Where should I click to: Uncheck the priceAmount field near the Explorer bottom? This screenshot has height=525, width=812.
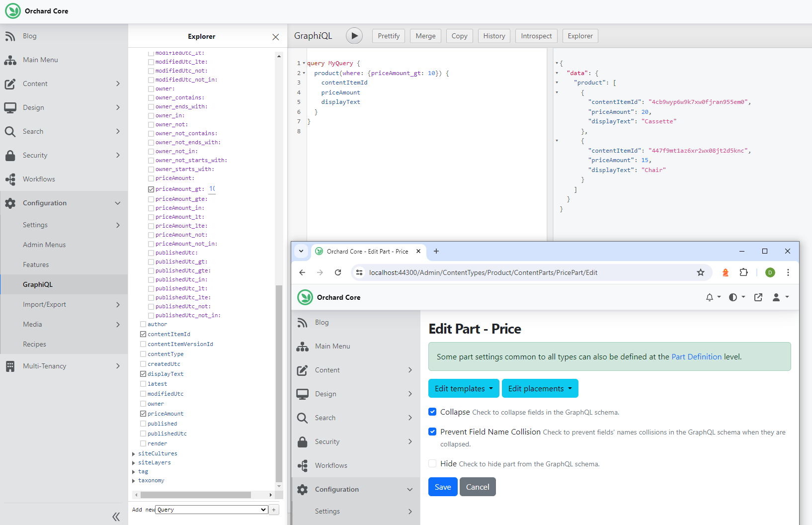[x=143, y=414]
